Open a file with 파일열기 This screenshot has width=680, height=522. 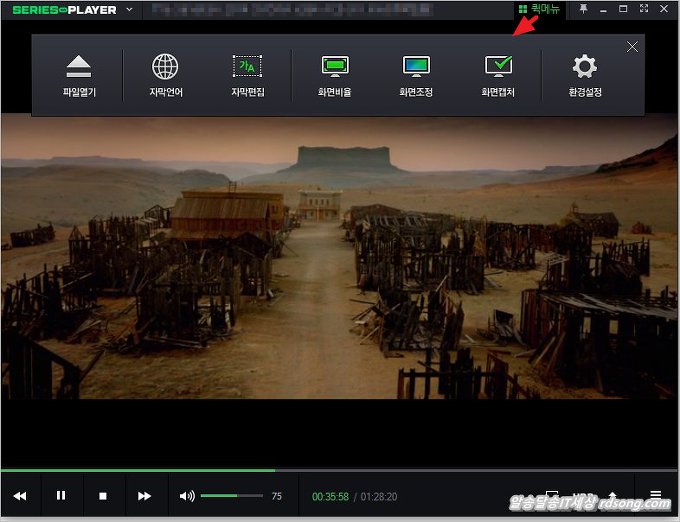click(x=78, y=75)
